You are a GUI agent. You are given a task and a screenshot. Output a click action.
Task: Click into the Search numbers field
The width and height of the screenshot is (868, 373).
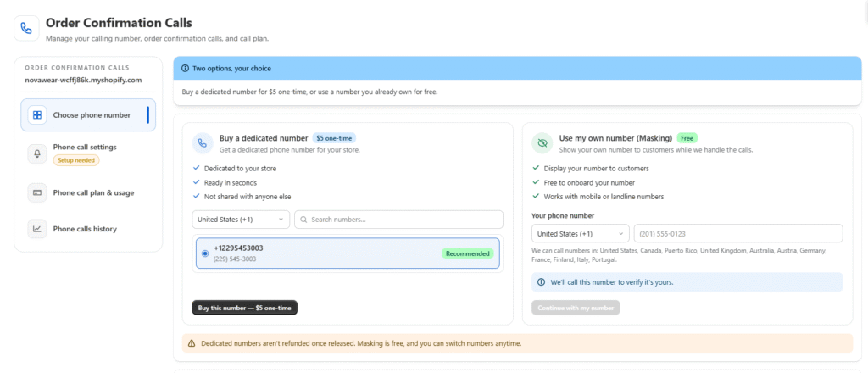click(x=398, y=220)
